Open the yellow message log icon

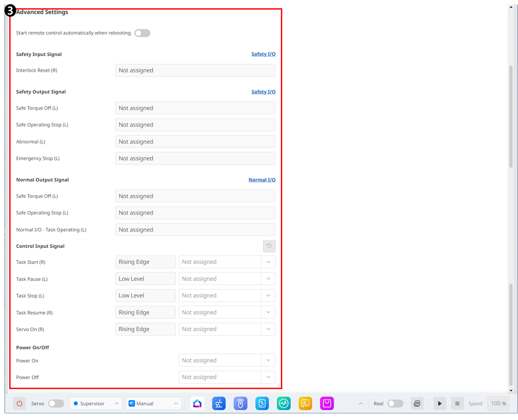[305, 403]
